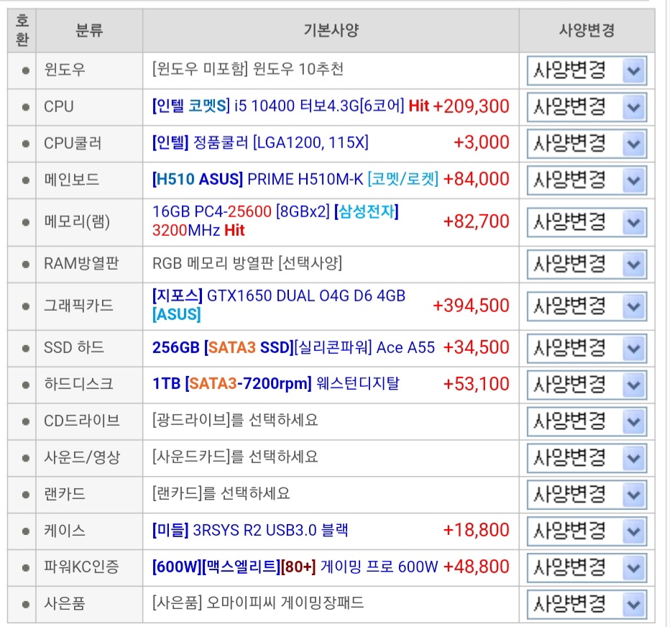Open 사양변경 dropdown for 파워KC인증 row
Viewport: 672px width, 627px height.
(586, 568)
